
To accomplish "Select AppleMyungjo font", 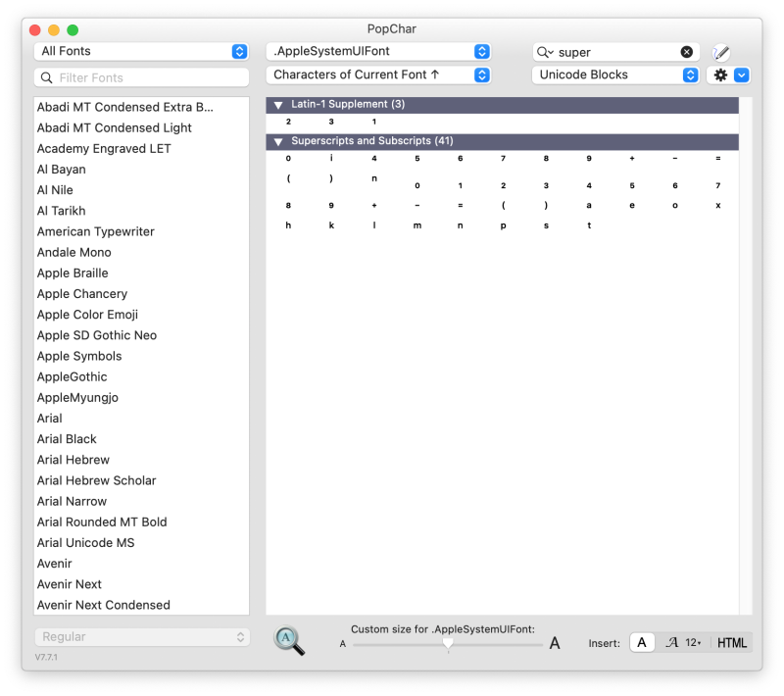I will (x=142, y=397).
